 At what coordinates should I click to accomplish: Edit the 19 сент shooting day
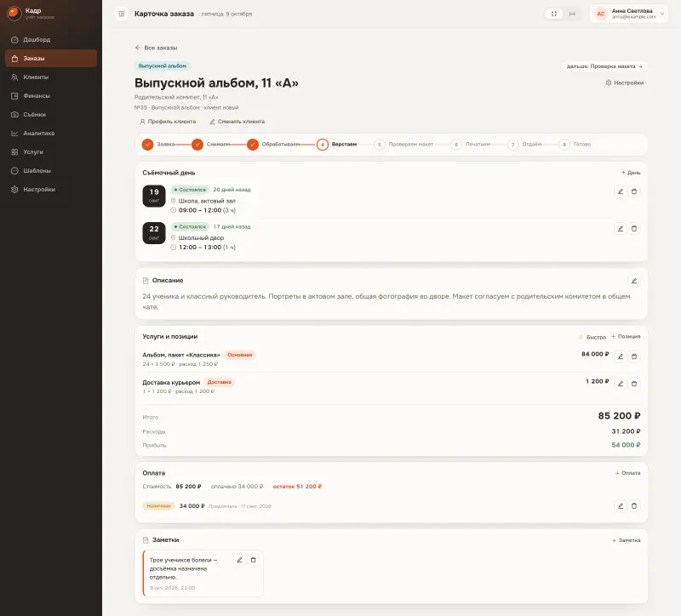(621, 191)
